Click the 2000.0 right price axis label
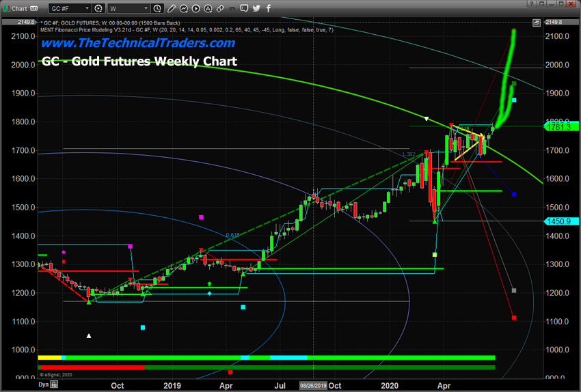This screenshot has height=392, width=581. 557,65
